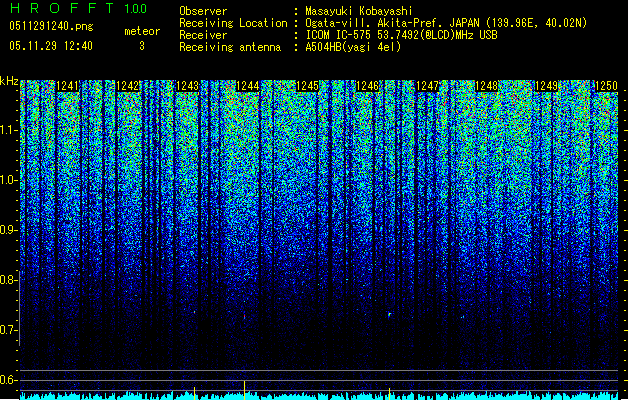The height and width of the screenshot is (400, 629).
Task: Click the meteor echo dot after 1243
Action: 195,312
